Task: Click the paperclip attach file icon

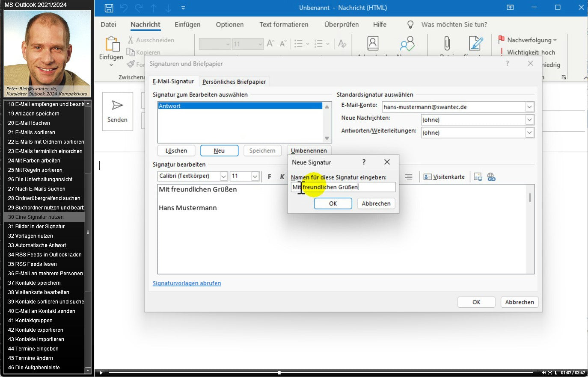Action: [447, 44]
